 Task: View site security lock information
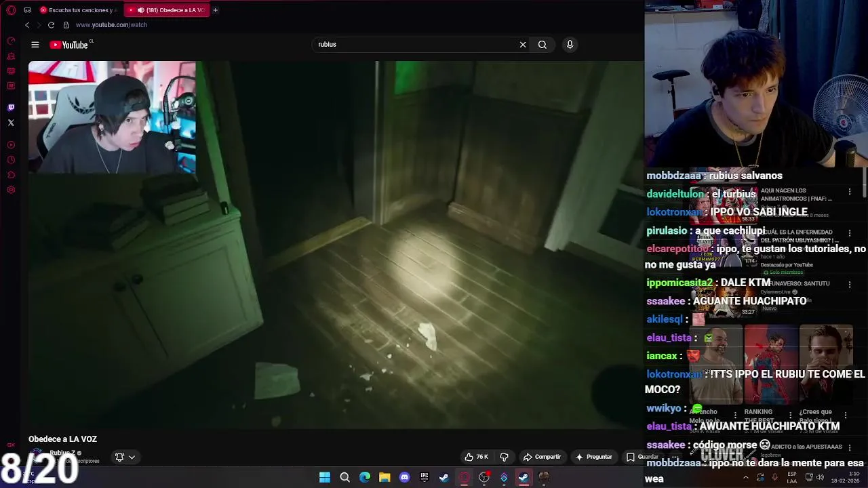pos(66,25)
